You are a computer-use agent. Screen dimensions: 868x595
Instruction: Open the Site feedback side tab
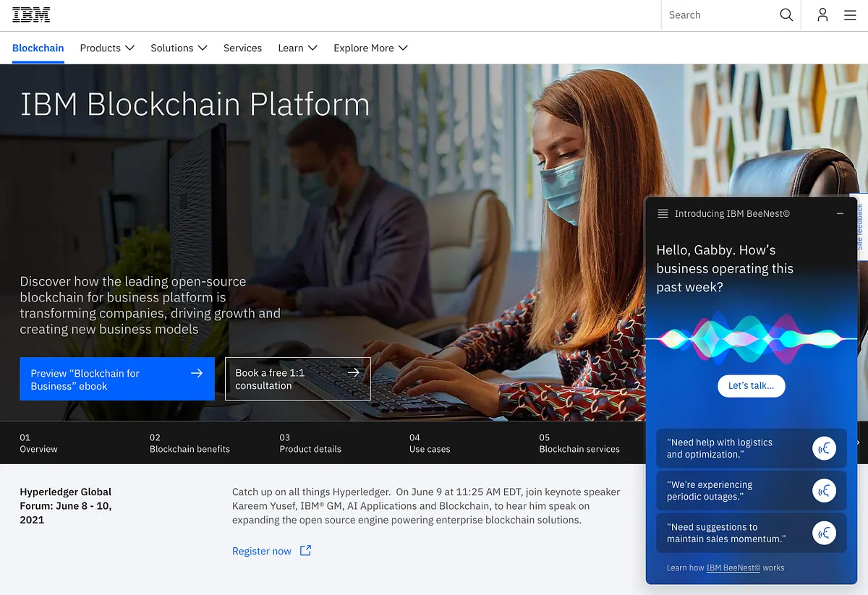pos(859,226)
